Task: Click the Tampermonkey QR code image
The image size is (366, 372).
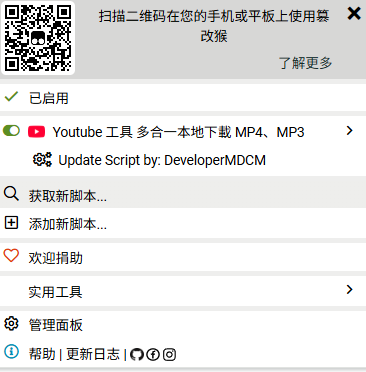Action: (38, 38)
